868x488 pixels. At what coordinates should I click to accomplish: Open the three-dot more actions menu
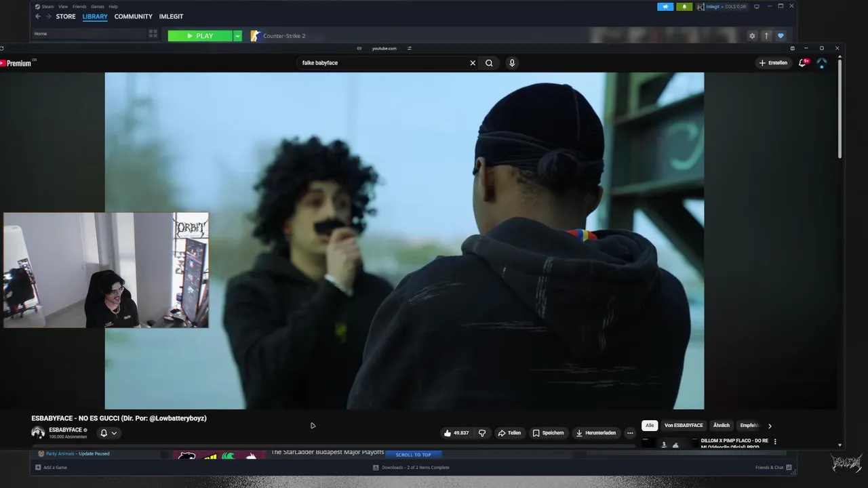(630, 433)
